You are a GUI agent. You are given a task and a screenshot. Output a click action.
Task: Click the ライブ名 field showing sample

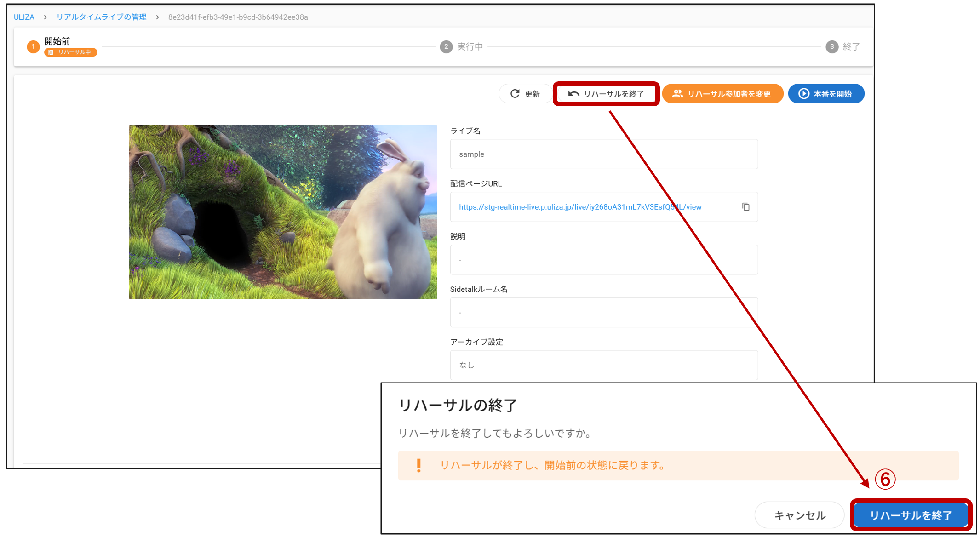coord(604,154)
